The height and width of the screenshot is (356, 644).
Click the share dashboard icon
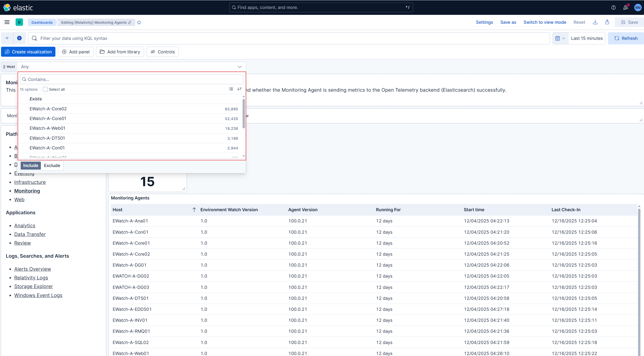(x=607, y=22)
